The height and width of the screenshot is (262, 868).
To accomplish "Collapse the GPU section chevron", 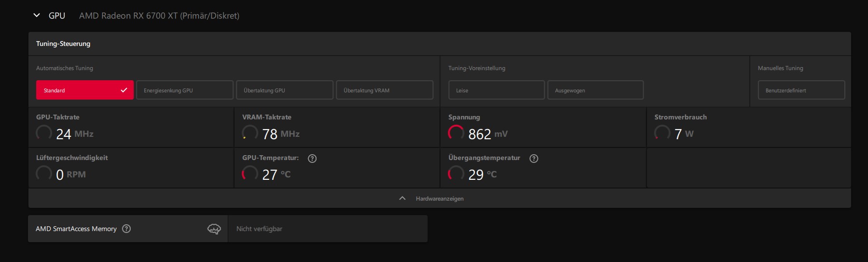I will [37, 15].
